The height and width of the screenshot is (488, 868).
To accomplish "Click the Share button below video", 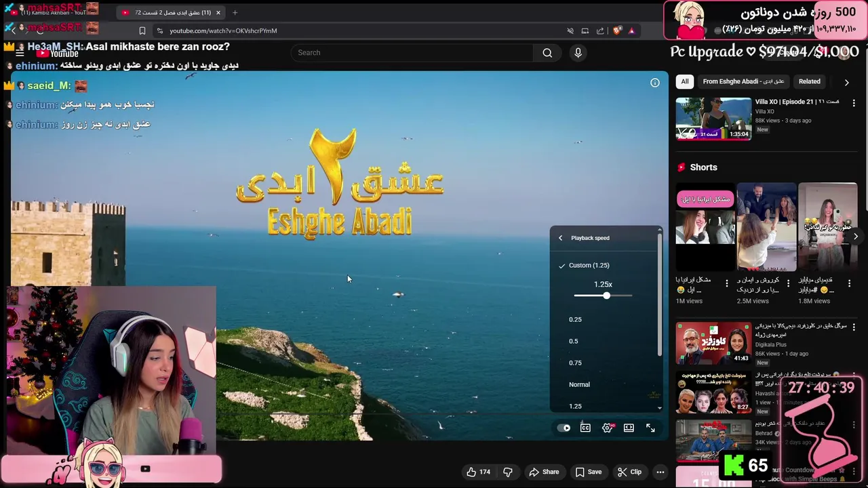I will [x=544, y=472].
